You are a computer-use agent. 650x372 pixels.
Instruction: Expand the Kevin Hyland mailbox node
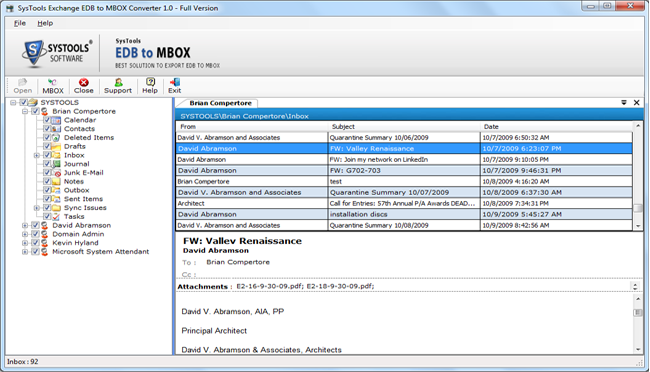pyautogui.click(x=25, y=243)
